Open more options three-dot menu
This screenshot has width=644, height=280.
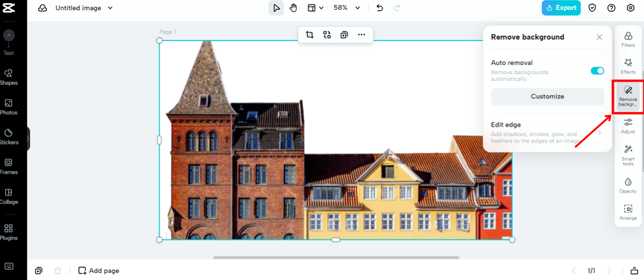click(361, 35)
